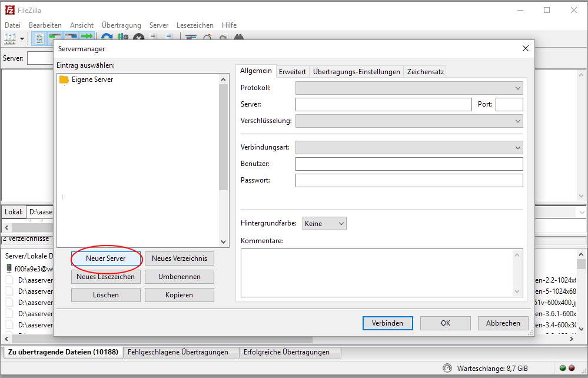Viewport: 588px width, 378px height.
Task: Click inside the Kommentare text area
Action: (x=378, y=273)
